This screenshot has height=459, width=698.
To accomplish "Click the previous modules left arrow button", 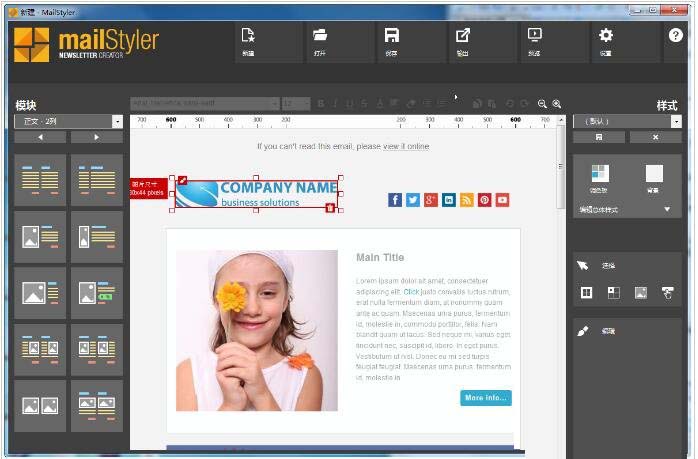I will (x=41, y=137).
